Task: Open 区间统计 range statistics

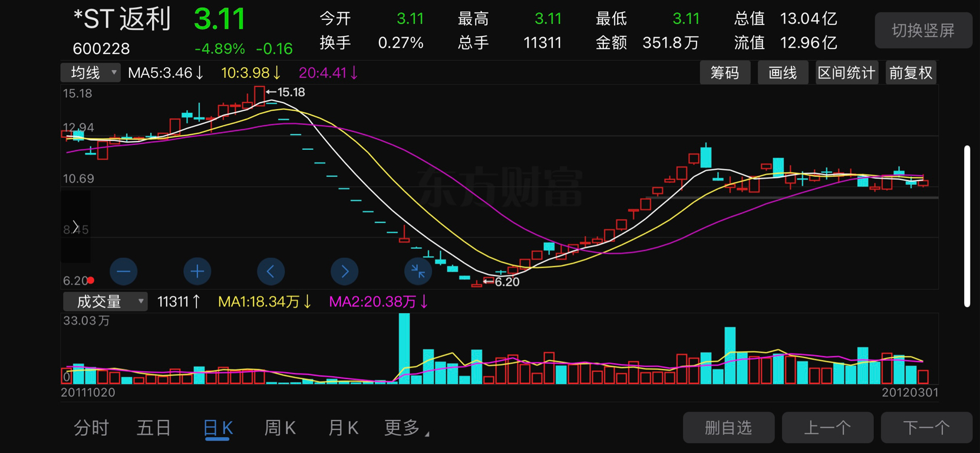Action: 847,73
